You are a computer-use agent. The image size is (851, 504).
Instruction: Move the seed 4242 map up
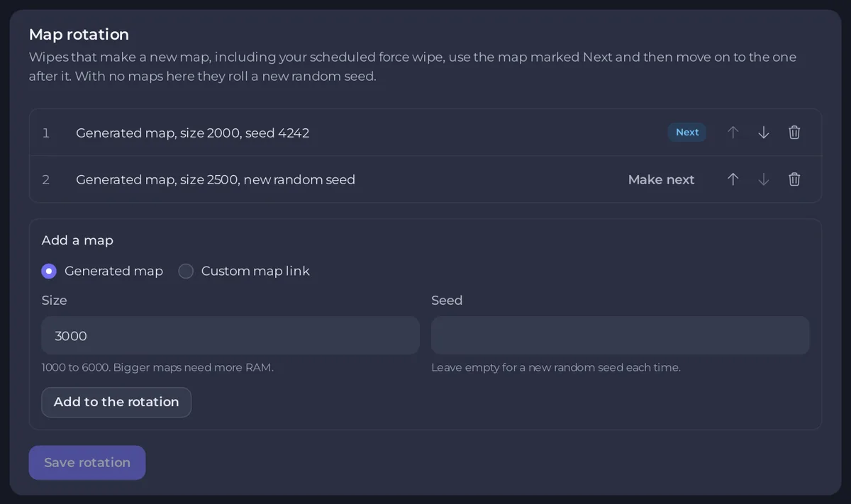click(x=733, y=133)
